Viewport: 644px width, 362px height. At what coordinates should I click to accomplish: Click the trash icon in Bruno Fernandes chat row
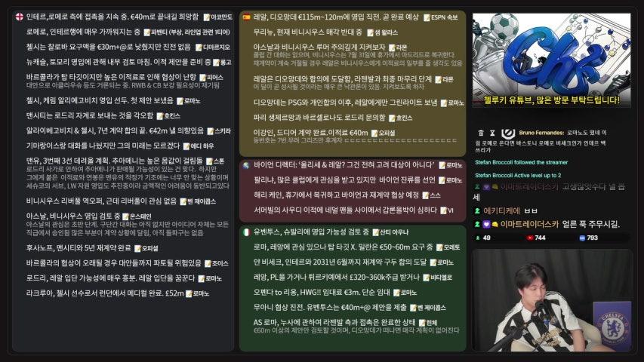(x=481, y=133)
